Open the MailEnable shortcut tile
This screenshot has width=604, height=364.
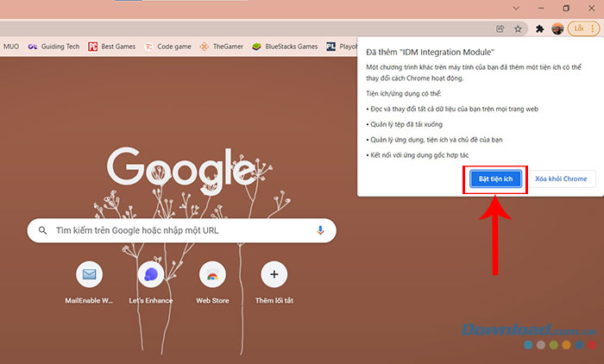pyautogui.click(x=89, y=276)
